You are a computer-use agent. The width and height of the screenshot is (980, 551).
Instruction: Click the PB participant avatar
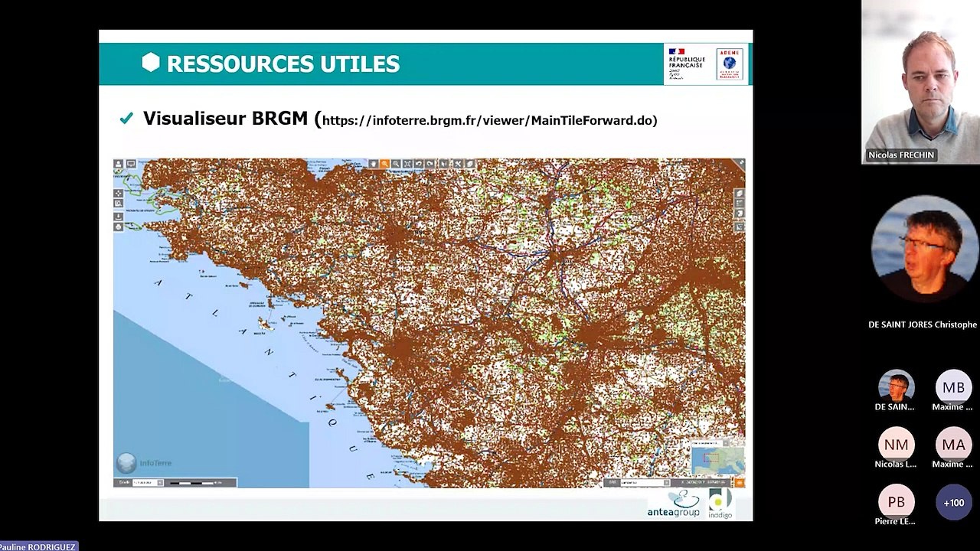(x=896, y=502)
